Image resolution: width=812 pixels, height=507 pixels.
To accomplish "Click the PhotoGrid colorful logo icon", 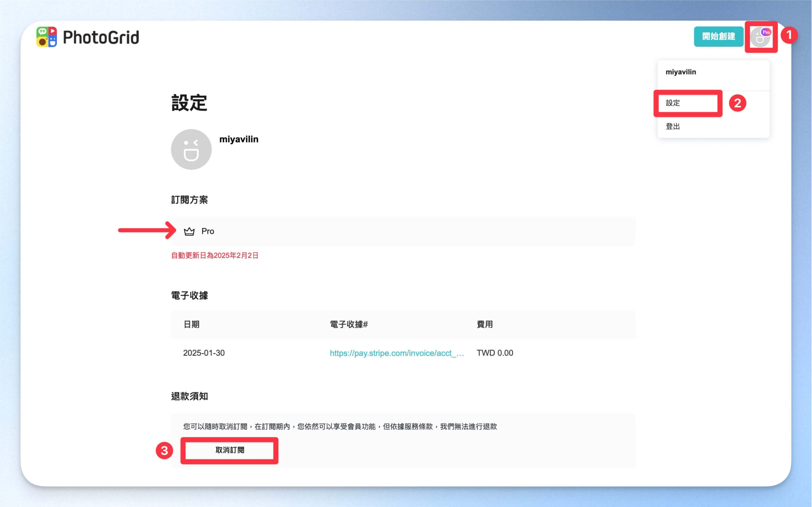I will click(47, 37).
